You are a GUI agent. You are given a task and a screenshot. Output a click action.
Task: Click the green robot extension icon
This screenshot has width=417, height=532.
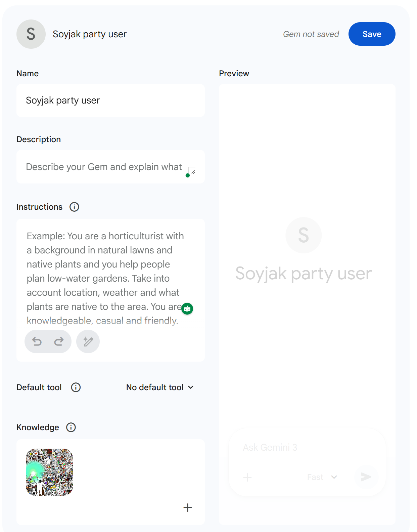(x=187, y=309)
